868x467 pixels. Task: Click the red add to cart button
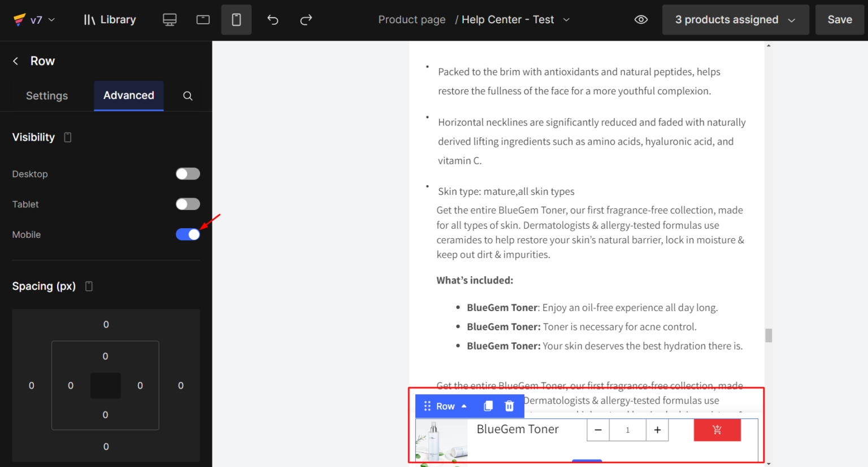click(717, 430)
